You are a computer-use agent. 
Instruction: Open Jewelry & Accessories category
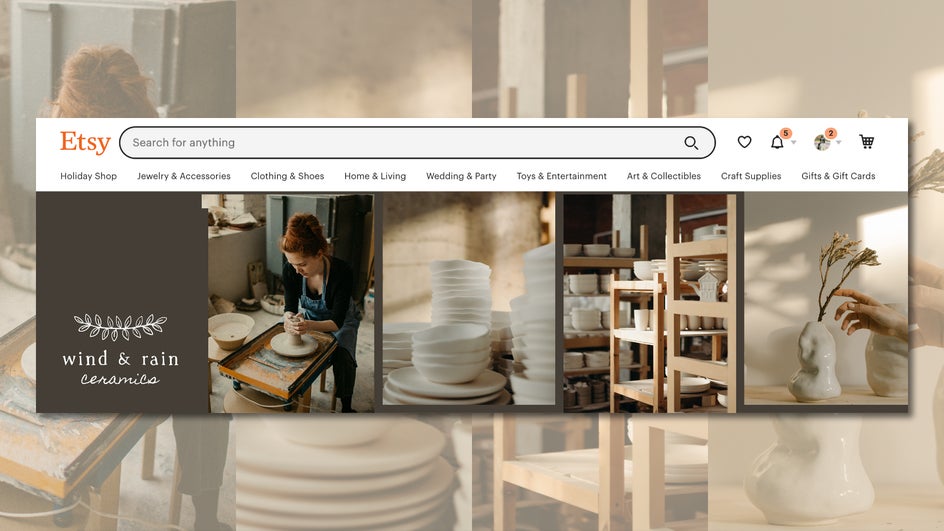[184, 176]
